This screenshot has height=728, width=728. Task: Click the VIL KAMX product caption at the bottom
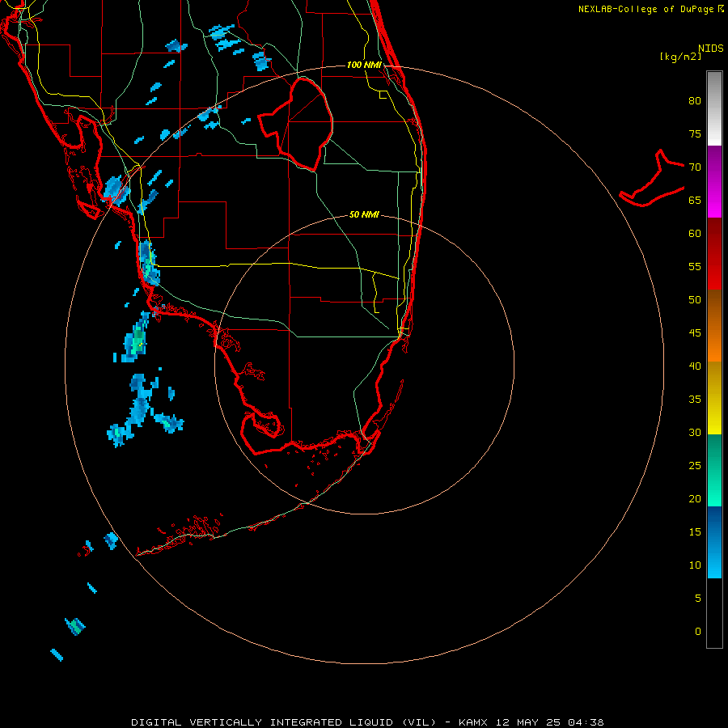coord(367,722)
